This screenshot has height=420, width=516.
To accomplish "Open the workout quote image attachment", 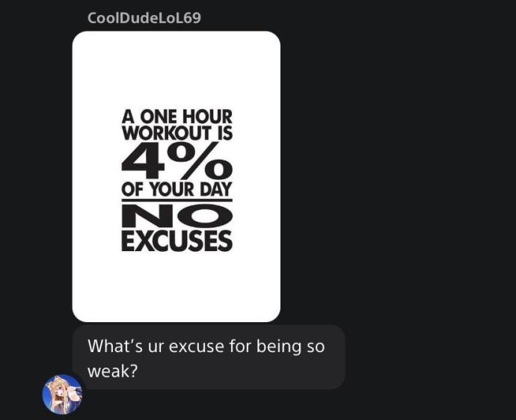I will point(176,176).
